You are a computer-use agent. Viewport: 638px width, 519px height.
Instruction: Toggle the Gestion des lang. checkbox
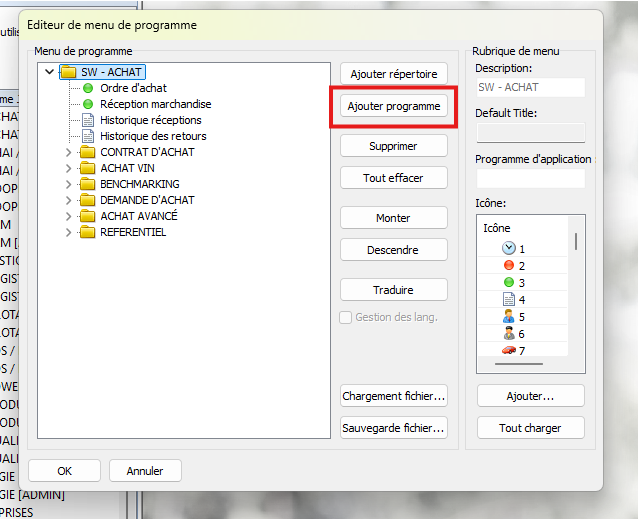[x=347, y=317]
